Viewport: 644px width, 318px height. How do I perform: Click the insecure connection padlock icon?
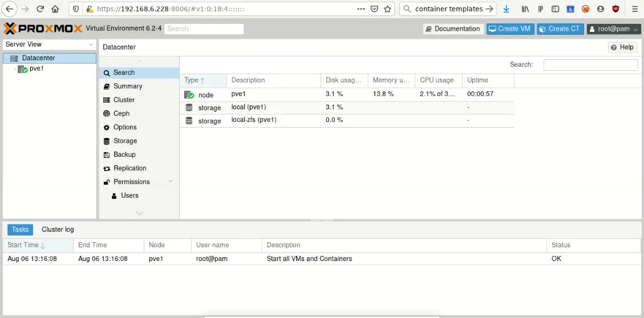[x=89, y=9]
